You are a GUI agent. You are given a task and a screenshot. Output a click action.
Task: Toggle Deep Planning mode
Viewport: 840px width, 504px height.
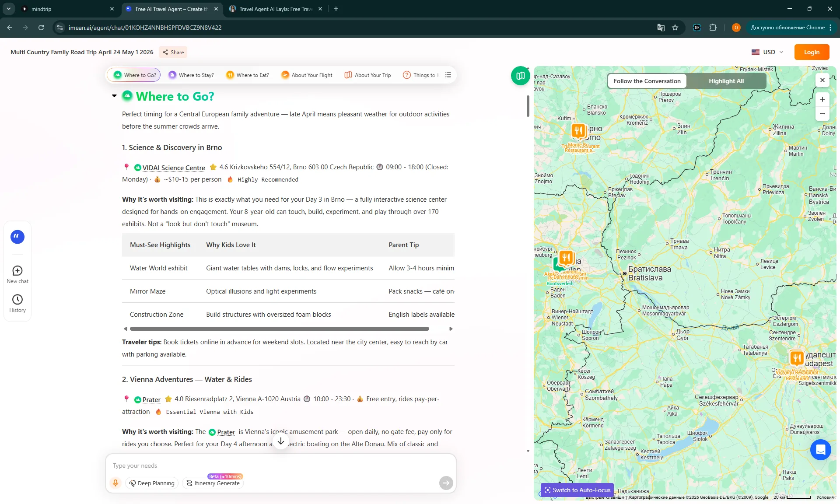click(152, 483)
